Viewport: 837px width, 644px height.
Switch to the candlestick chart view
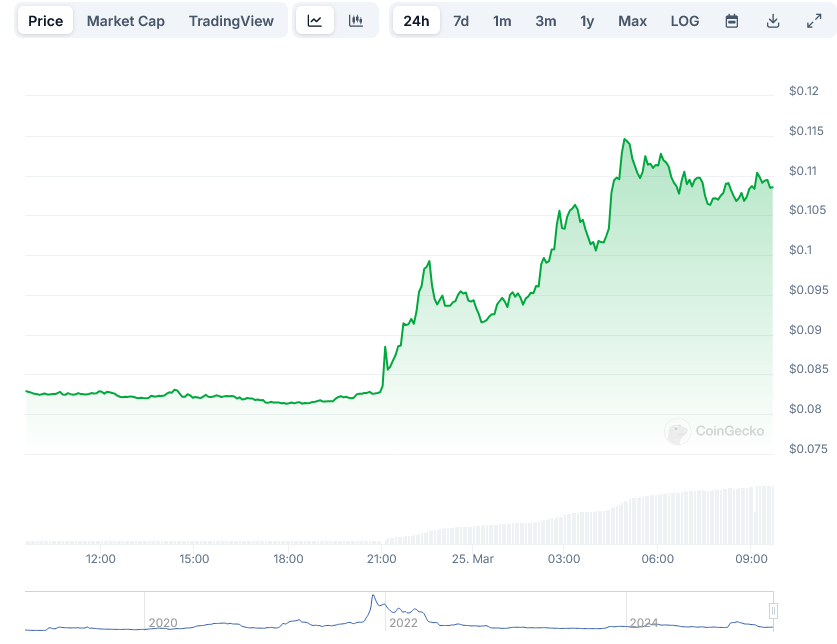356,21
